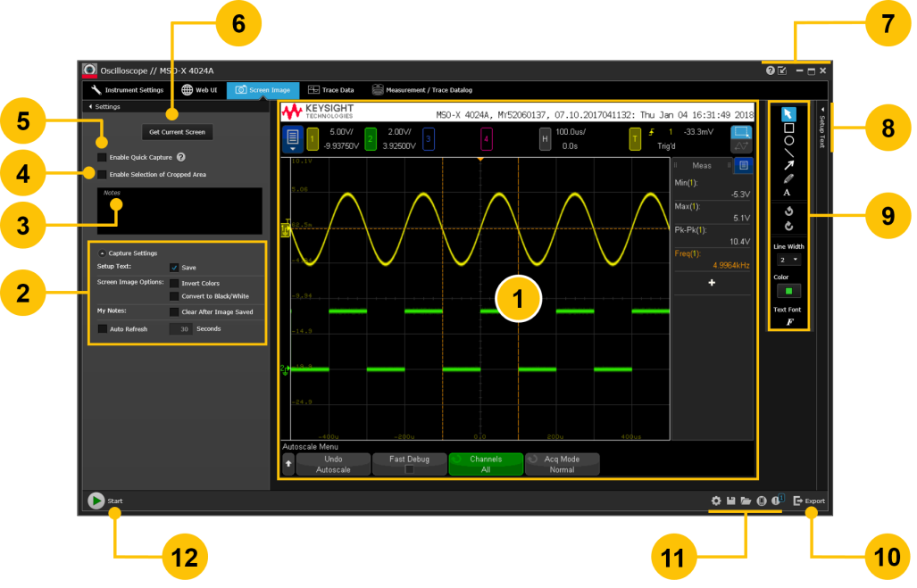Switch to the Trace Data tab
Screen dimensions: 917x588
point(331,90)
